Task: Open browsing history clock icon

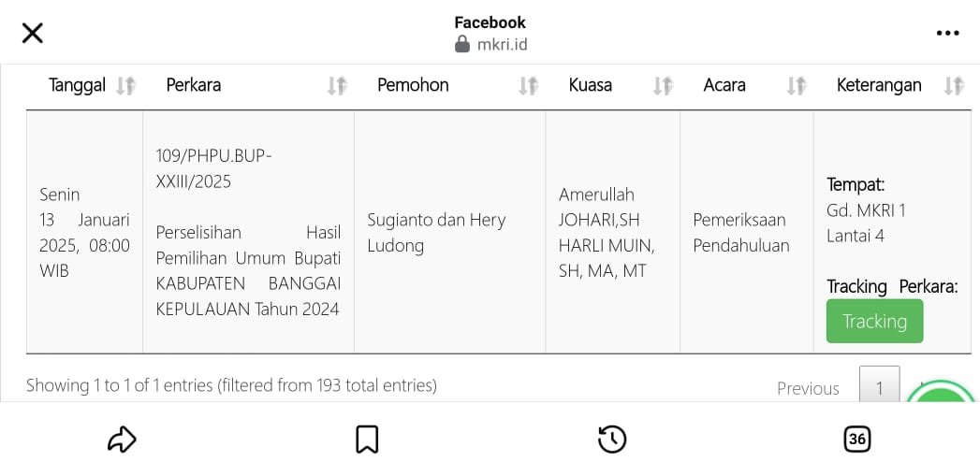Action: click(612, 440)
